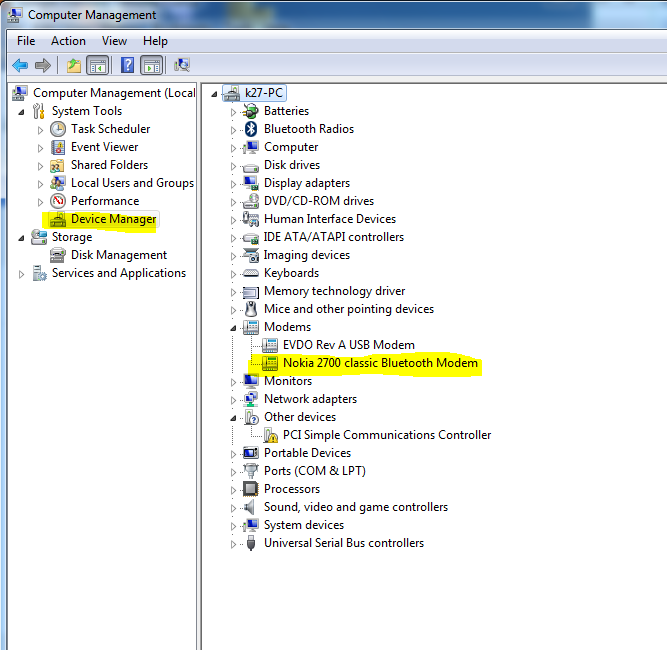Screen dimensions: 667x650
Task: Collapse the Modems category
Action: pos(233,328)
